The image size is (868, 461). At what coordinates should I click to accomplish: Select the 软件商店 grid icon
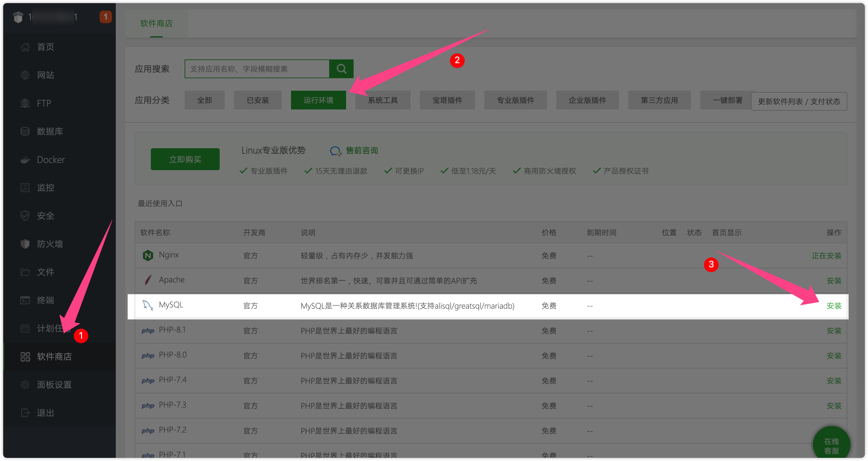(25, 357)
